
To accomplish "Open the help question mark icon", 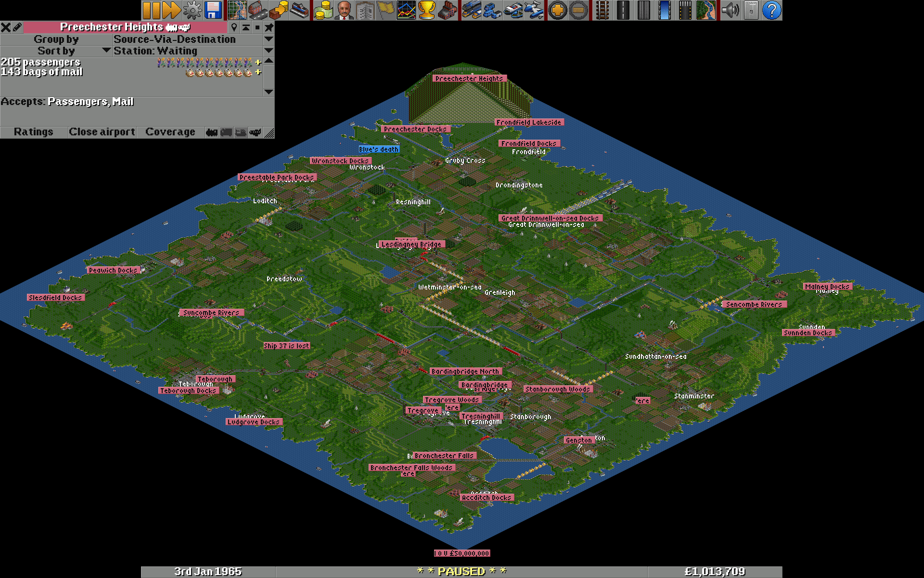I will click(772, 10).
